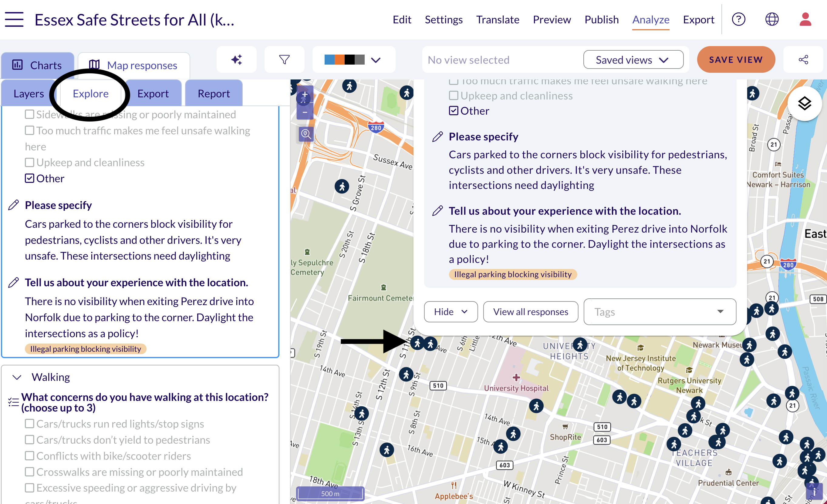Image resolution: width=827 pixels, height=504 pixels.
Task: Check Cars/trucks don't yield to pedestrians
Action: coord(29,440)
